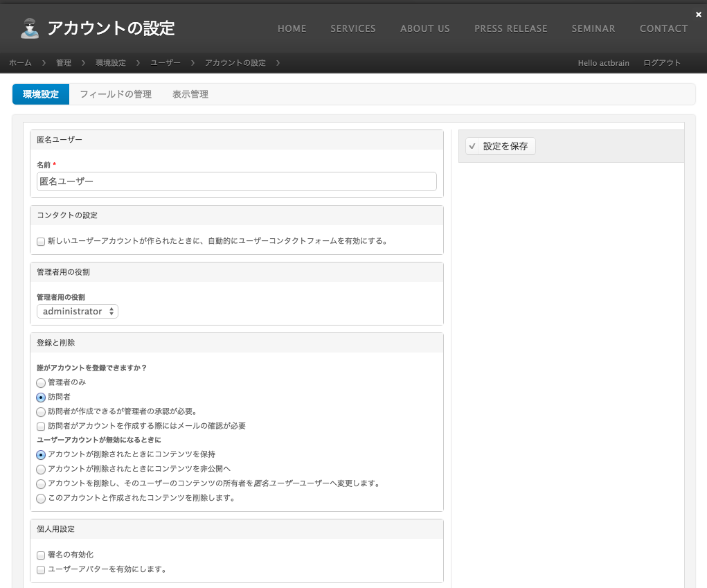Select radio to delete account and its content

coord(40,498)
